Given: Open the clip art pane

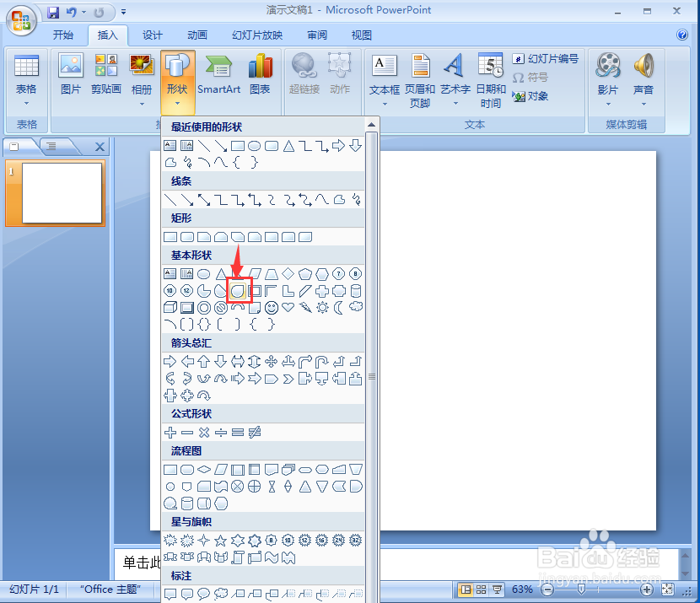Looking at the screenshot, I should click(106, 74).
